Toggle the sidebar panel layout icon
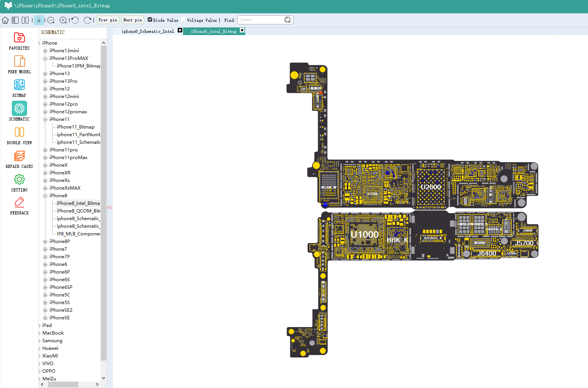The width and height of the screenshot is (588, 388). (x=15, y=20)
